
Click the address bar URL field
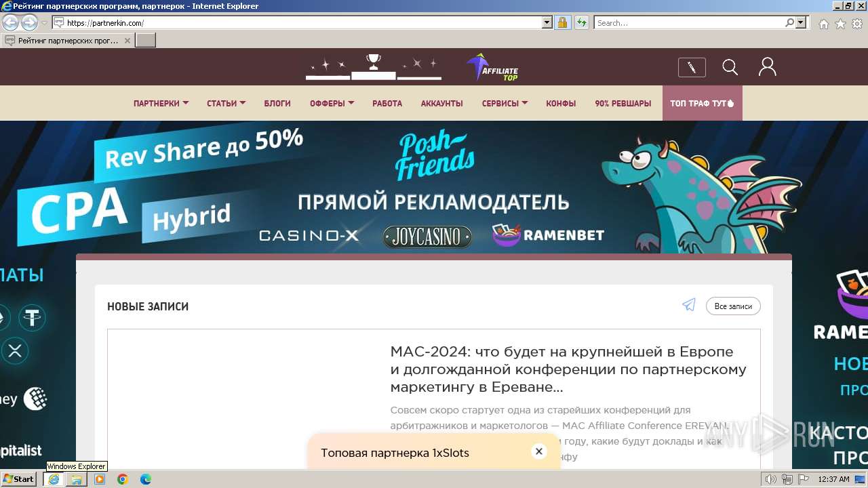coord(304,22)
